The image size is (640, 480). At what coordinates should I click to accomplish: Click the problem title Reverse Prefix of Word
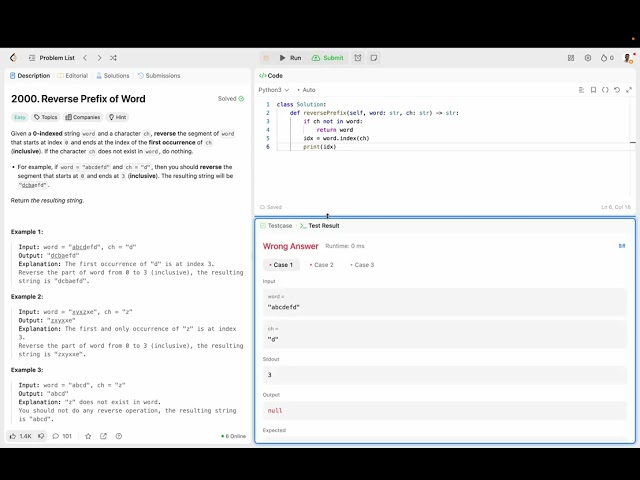(78, 99)
